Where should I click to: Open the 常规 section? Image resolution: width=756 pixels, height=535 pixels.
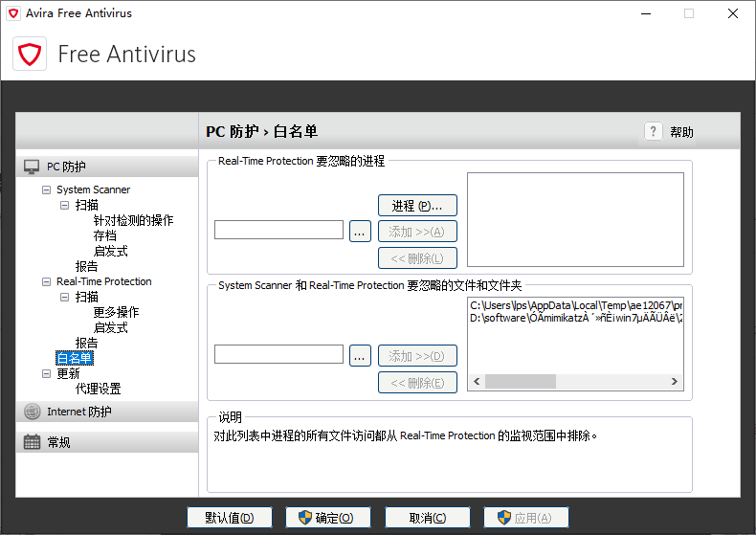107,442
